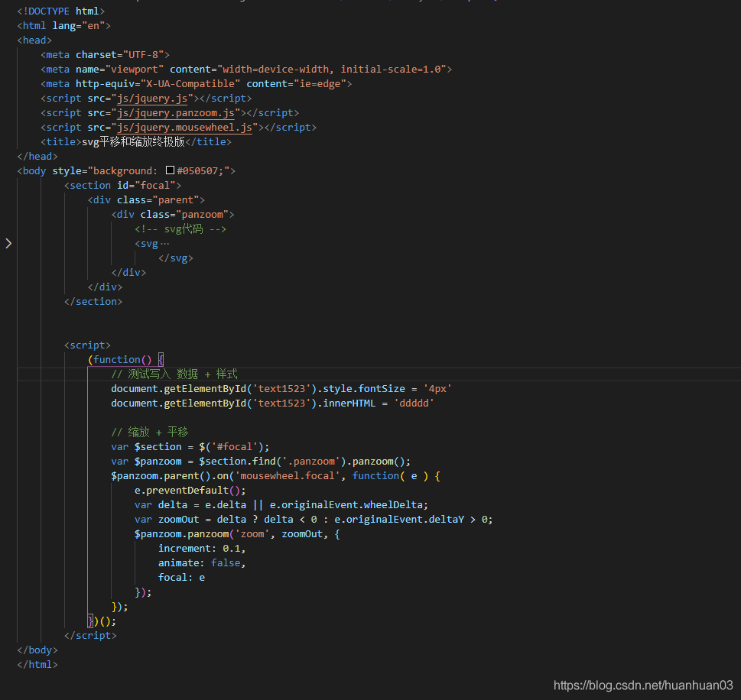
Task: Click the opening bracket after function()
Action: tap(161, 359)
